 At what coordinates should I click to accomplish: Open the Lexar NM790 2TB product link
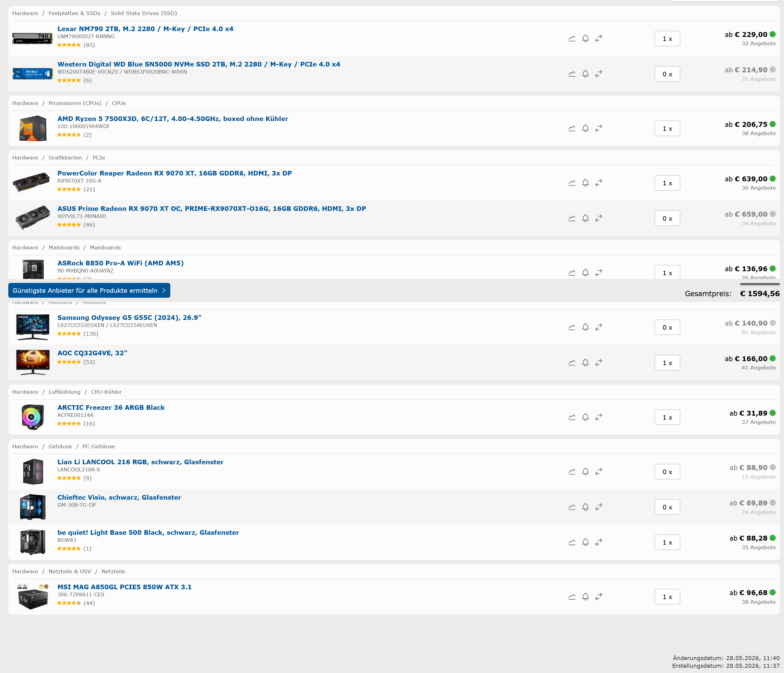(x=145, y=29)
